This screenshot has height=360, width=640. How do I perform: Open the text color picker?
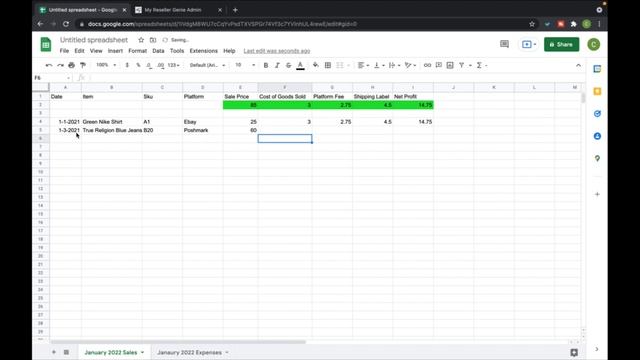[x=300, y=65]
